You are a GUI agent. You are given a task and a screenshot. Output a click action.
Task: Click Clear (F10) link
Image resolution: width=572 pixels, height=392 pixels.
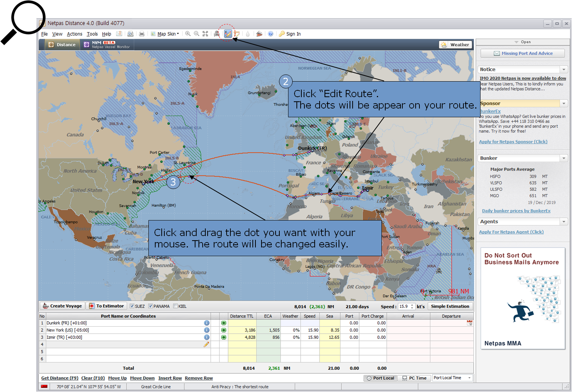(93, 378)
